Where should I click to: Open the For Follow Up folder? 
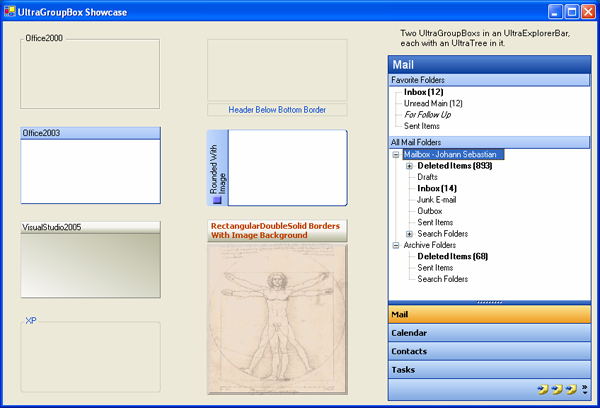(x=427, y=115)
